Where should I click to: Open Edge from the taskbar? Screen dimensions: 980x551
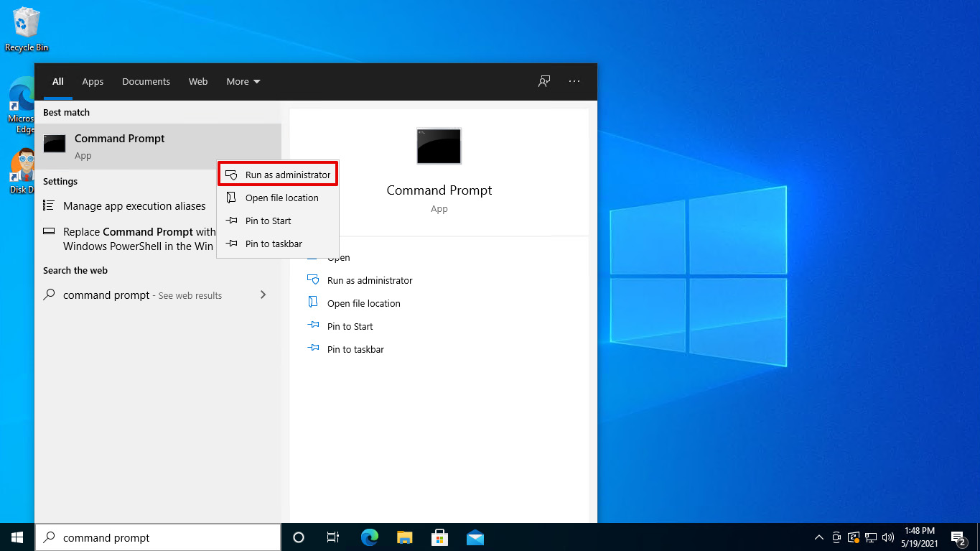369,537
